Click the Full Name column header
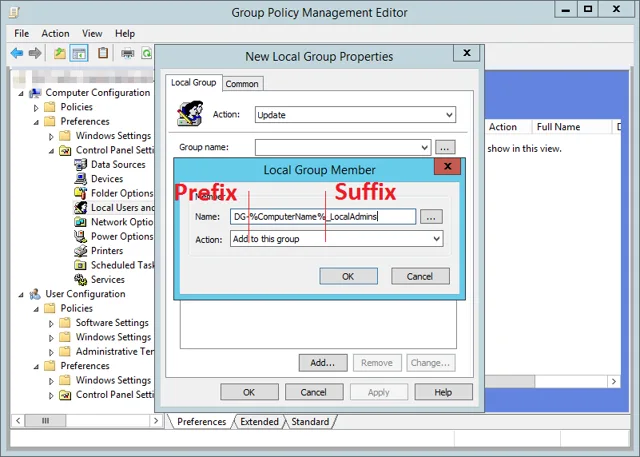Viewport: 640px width, 457px height. pos(571,127)
